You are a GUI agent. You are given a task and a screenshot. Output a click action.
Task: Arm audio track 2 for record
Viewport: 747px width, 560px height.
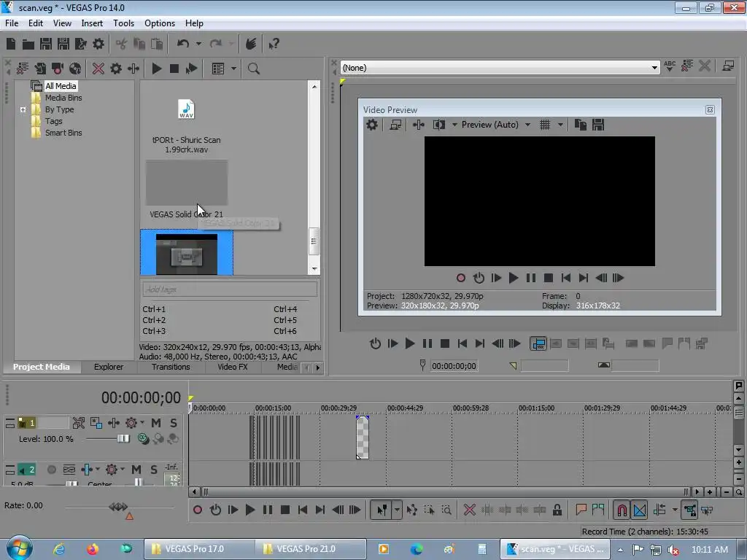tap(52, 470)
